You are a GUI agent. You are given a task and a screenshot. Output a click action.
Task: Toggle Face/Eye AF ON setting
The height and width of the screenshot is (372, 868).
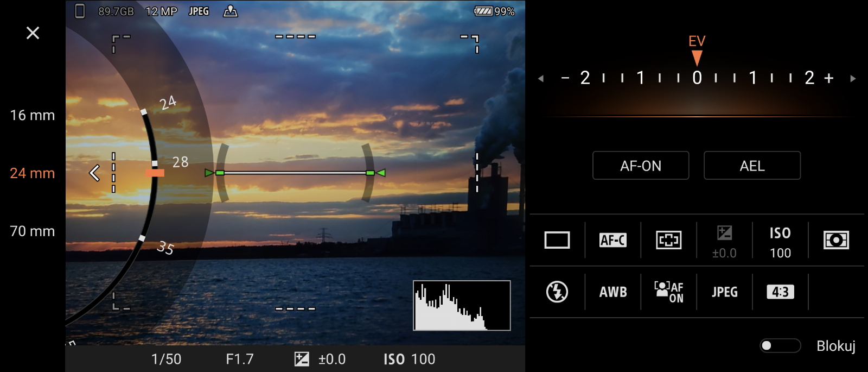pyautogui.click(x=668, y=292)
